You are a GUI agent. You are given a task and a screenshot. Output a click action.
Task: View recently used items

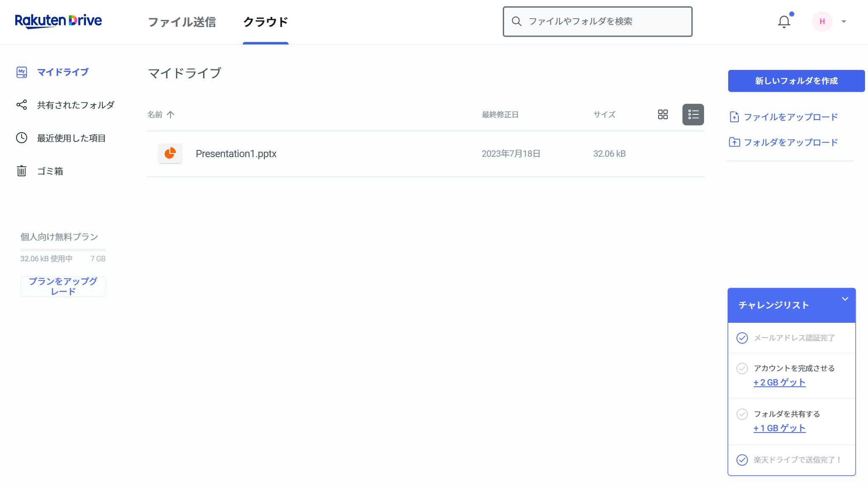tap(71, 138)
